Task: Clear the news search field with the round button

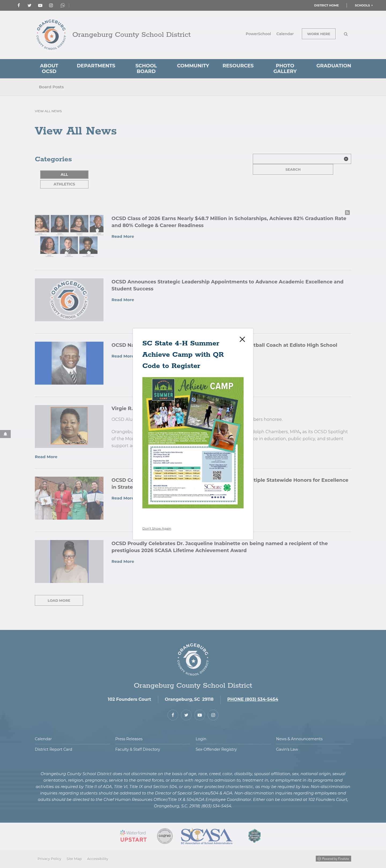Action: [346, 159]
